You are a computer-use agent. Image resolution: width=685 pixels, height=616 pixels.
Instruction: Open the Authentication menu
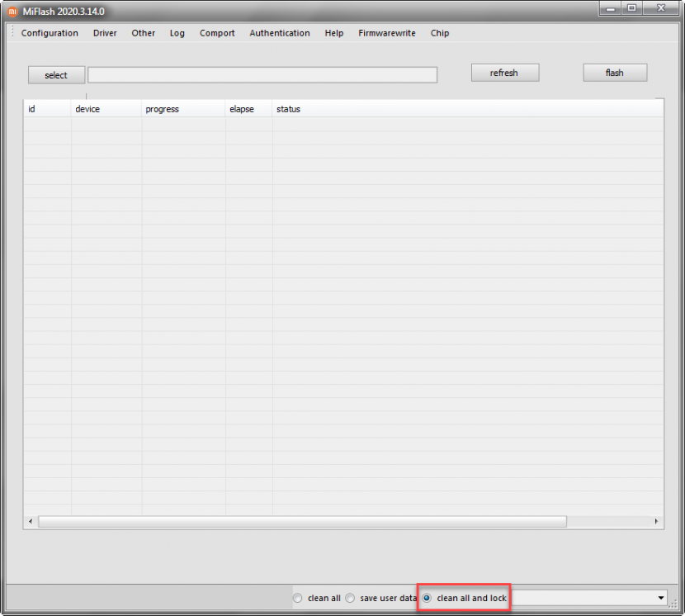(280, 33)
